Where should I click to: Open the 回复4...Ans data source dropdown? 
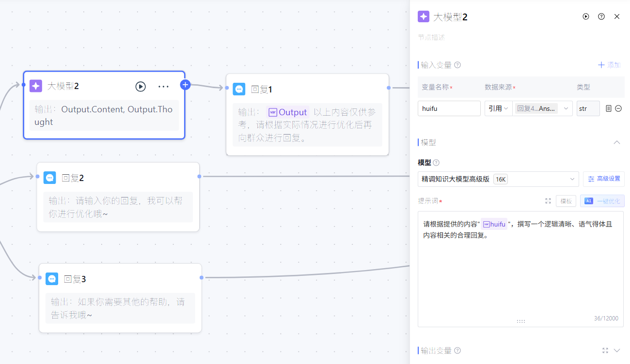pos(542,108)
